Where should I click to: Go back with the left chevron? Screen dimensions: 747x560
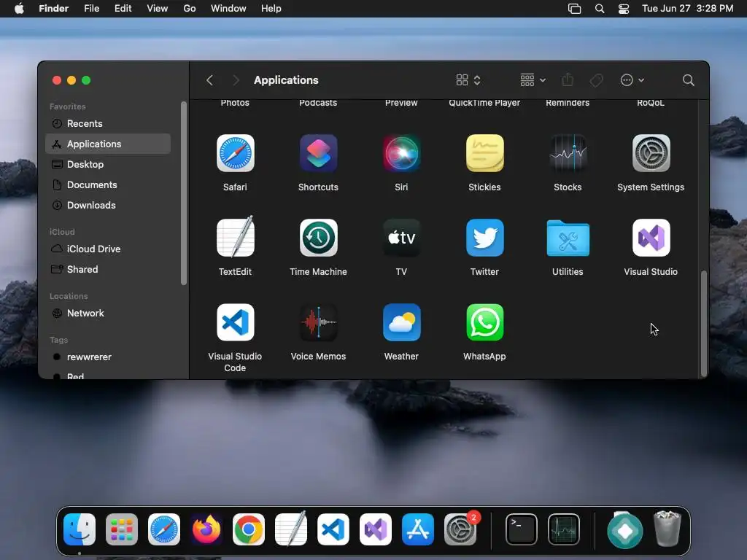tap(209, 80)
